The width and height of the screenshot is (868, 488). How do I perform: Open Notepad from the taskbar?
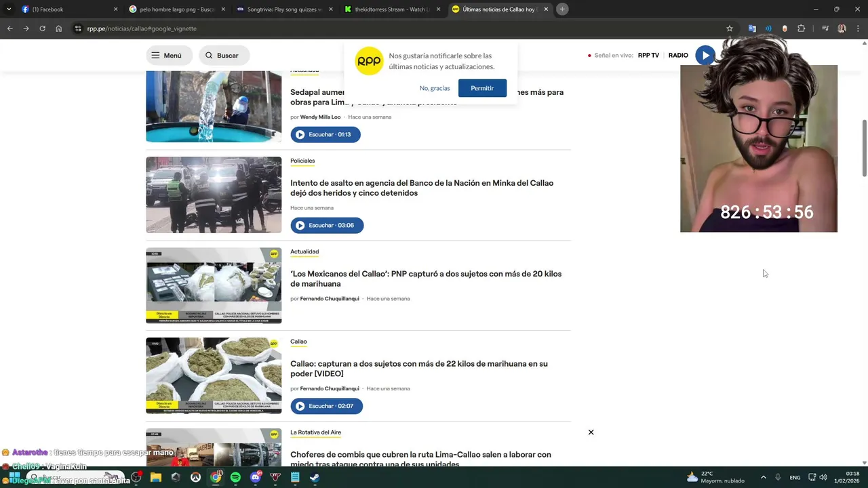[295, 477]
